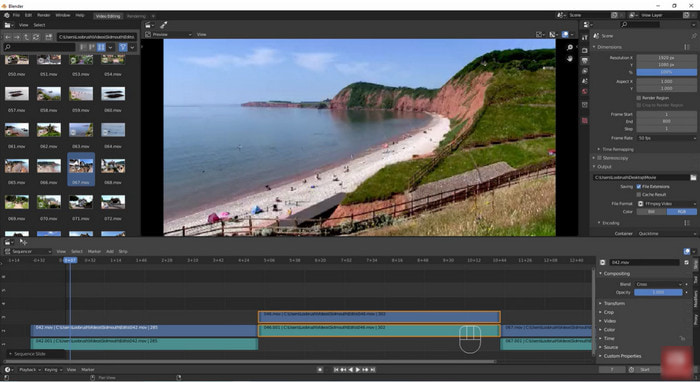Screen dimensions: 700x382
Task: Enable the Stereoscopy checkbox
Action: pos(599,158)
